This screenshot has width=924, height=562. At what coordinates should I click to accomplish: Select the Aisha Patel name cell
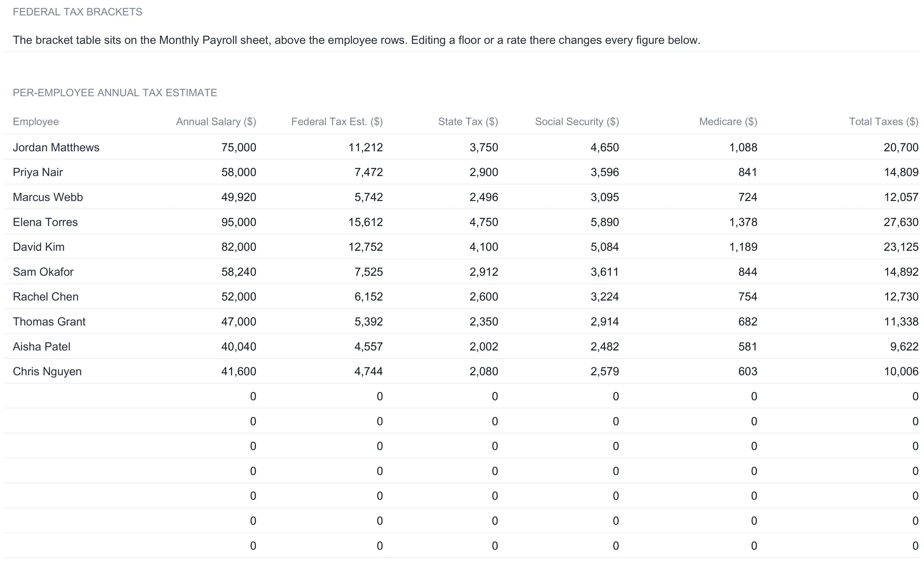[x=42, y=347]
